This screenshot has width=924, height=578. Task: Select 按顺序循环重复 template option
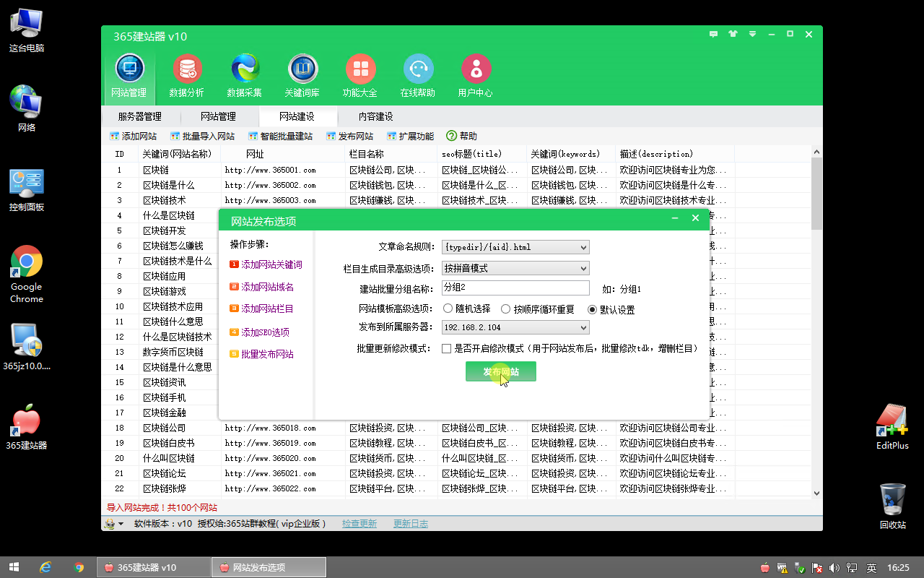click(537, 309)
